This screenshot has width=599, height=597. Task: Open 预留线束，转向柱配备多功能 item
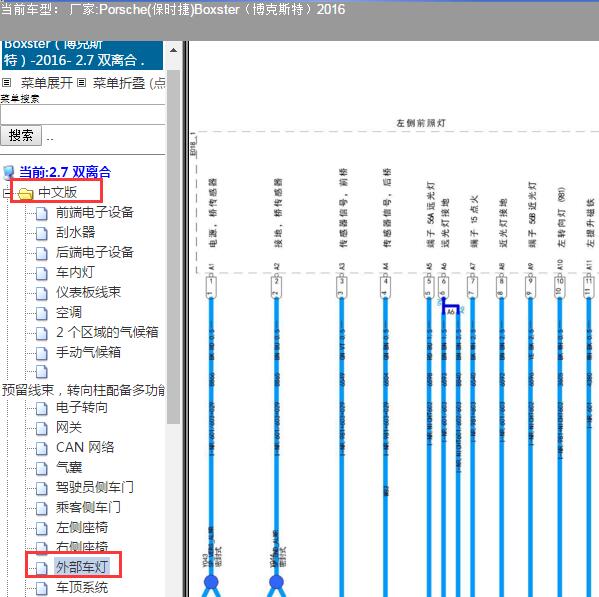83,390
